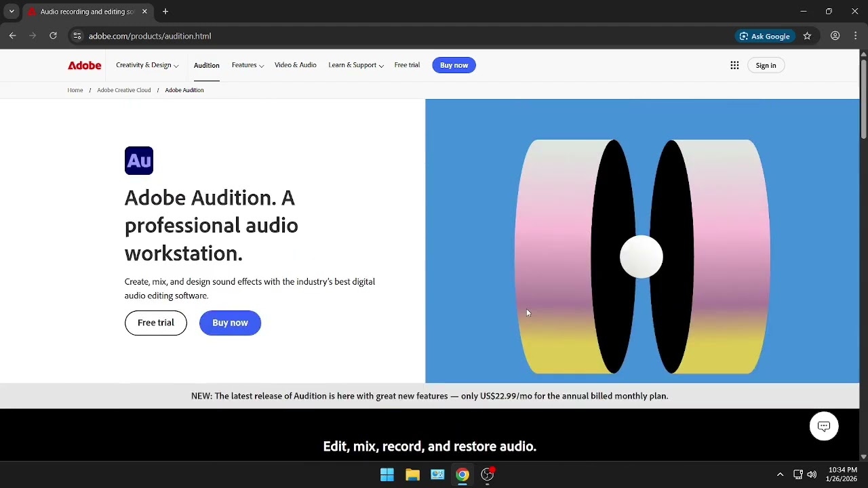
Task: Open the clock and date flyout
Action: (x=842, y=474)
